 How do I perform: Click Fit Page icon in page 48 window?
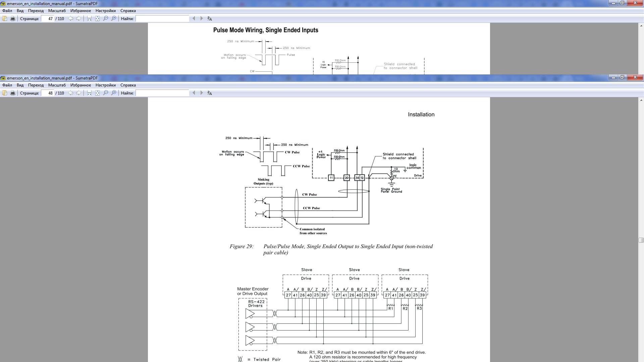click(x=97, y=93)
